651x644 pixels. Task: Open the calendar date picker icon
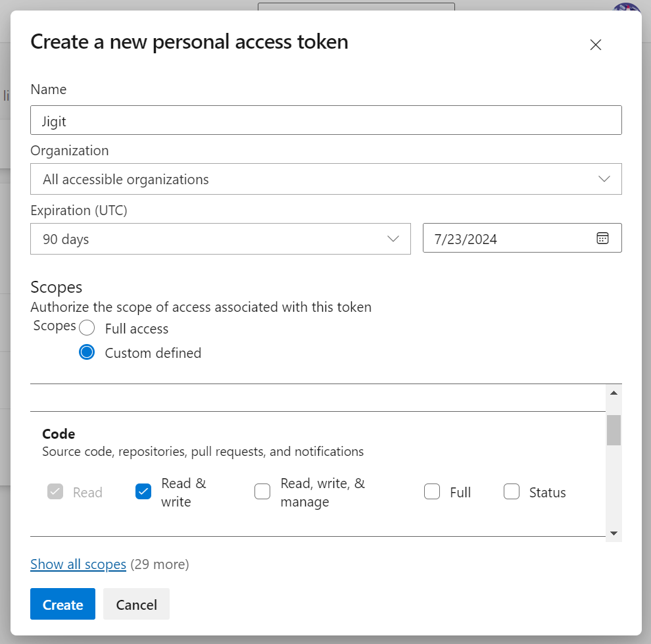coord(602,238)
